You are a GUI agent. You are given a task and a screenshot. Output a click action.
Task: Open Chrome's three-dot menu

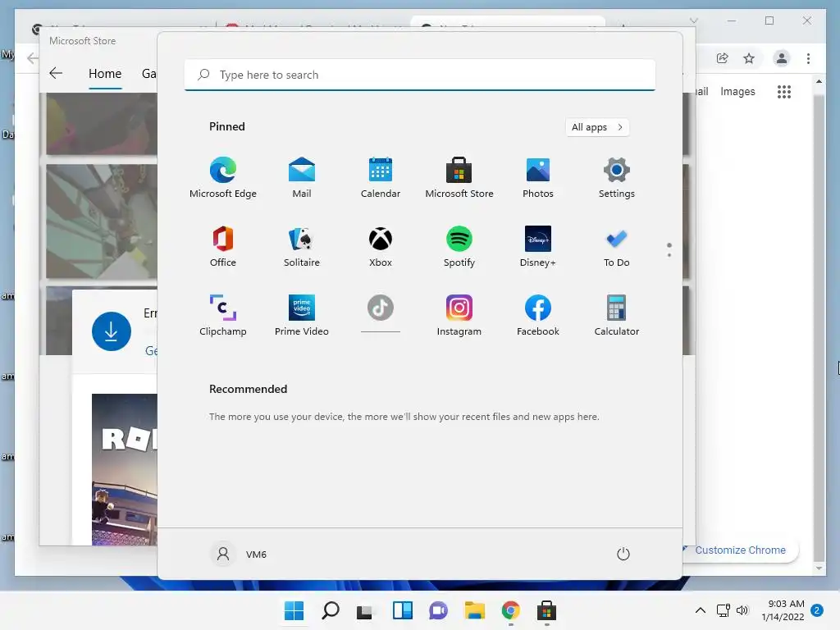click(x=808, y=58)
